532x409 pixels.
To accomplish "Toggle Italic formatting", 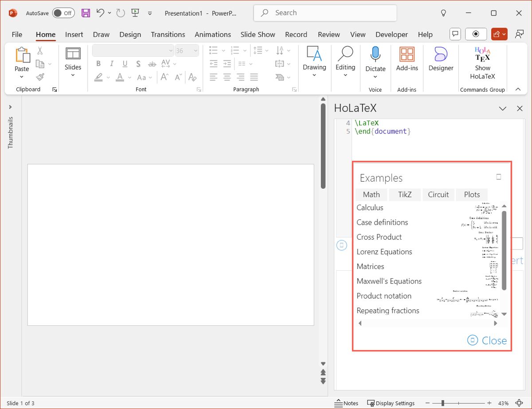I will click(112, 64).
